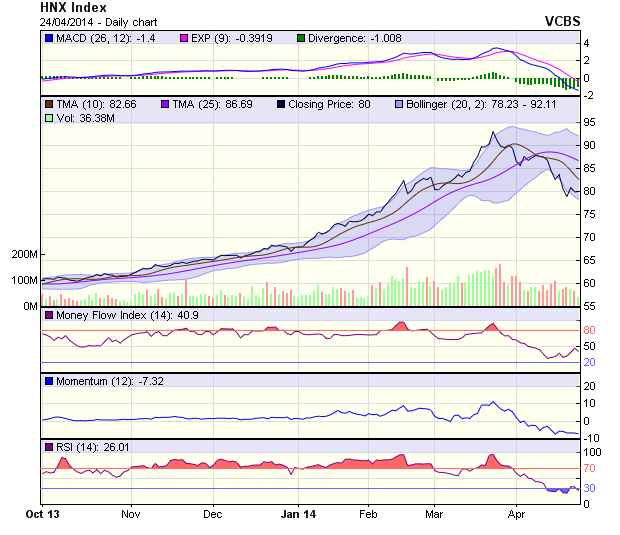Click the light blue Bollinger legend swatch
The image size is (620, 535).
click(399, 103)
